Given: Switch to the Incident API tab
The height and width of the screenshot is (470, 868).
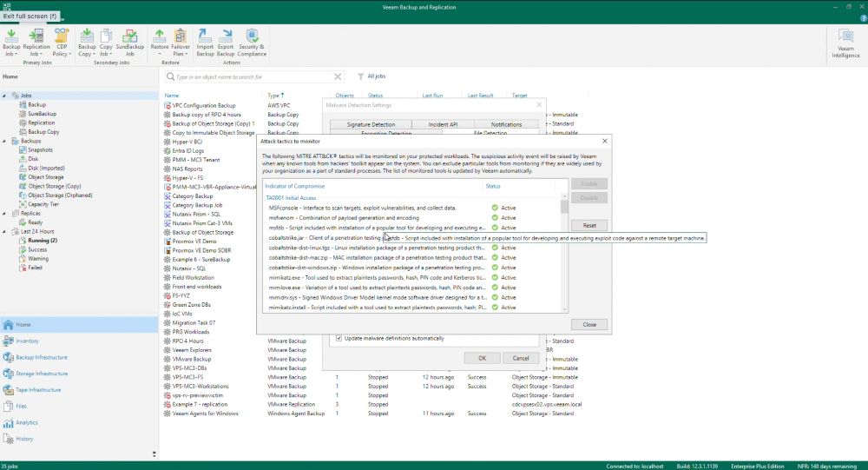Looking at the screenshot, I should [x=443, y=125].
